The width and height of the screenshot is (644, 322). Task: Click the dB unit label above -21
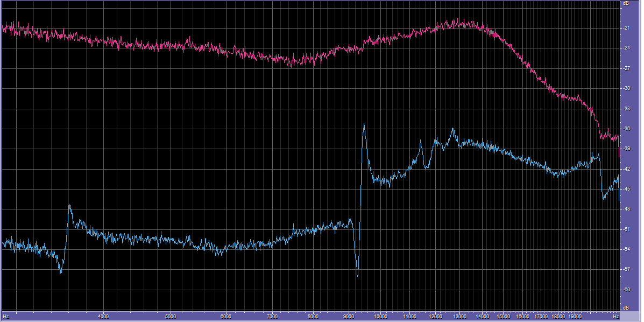(x=626, y=3)
